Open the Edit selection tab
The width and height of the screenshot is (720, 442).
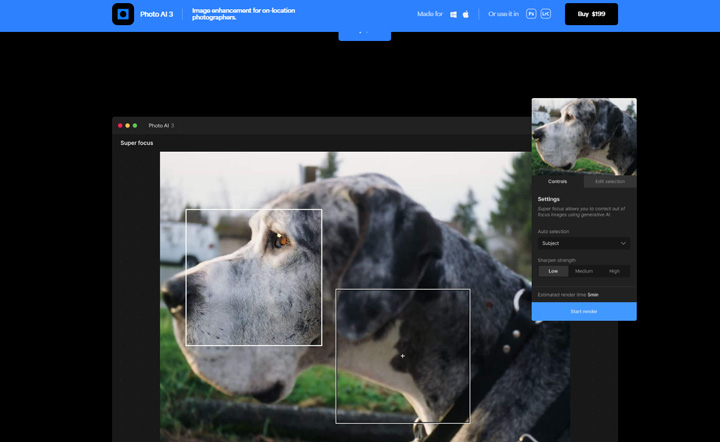tap(610, 181)
